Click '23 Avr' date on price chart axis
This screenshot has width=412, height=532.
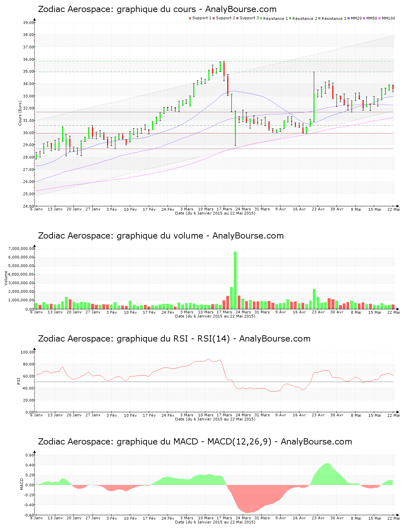coord(318,209)
